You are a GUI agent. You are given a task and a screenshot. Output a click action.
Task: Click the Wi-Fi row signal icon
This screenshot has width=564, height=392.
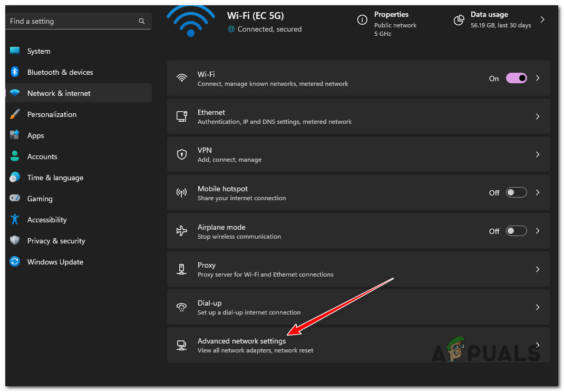[182, 78]
